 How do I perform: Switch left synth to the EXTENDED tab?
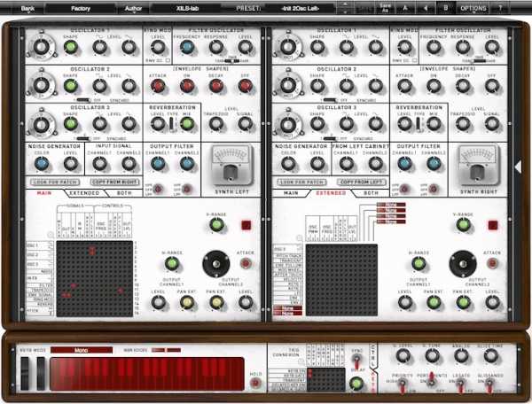pyautogui.click(x=84, y=193)
